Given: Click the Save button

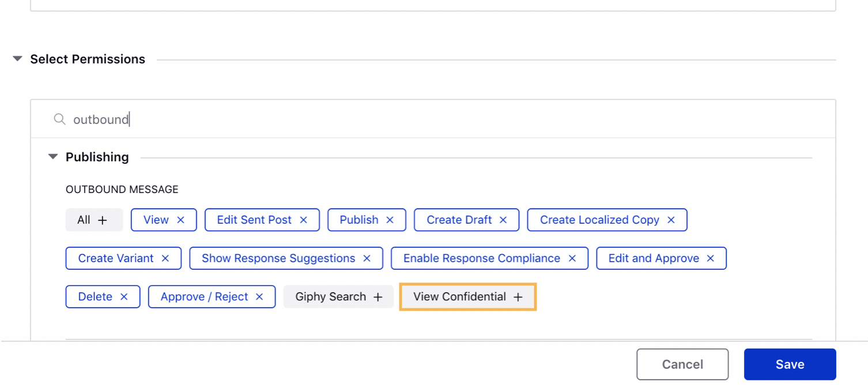Looking at the screenshot, I should 790,364.
